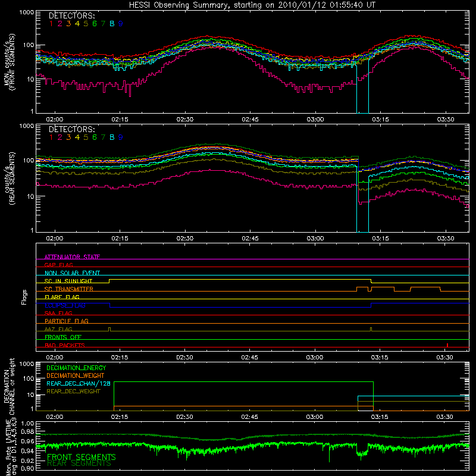This screenshot has width=476, height=476.
Task: Click the 03:00 tick label under flags plot
Action: click(x=315, y=358)
